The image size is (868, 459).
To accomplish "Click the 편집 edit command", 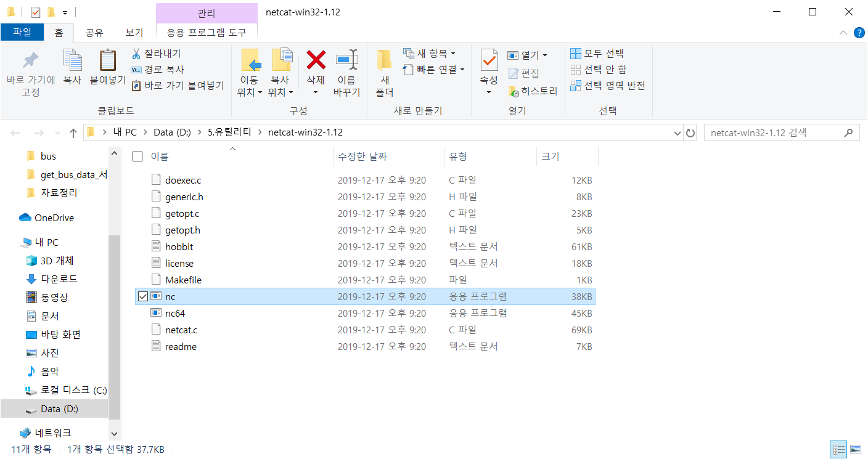I will (x=523, y=73).
